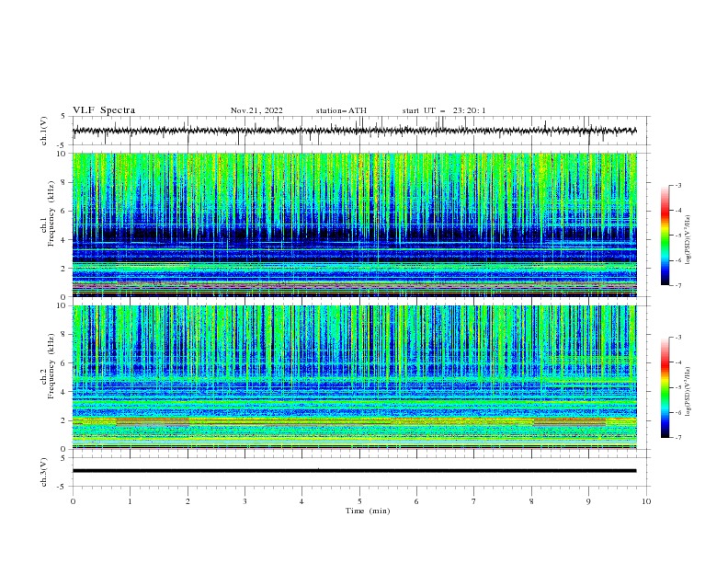Click the 'ch.1(V)' waveform axis label
728x563 pixels.
pos(44,131)
